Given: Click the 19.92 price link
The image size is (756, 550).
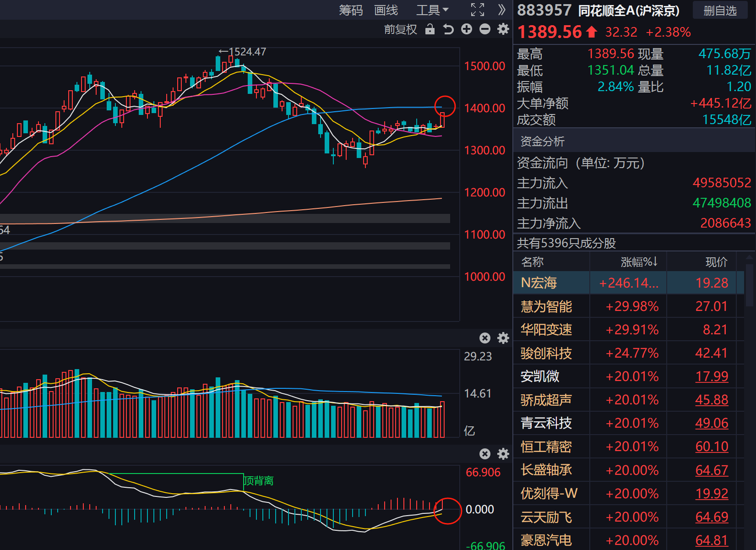Looking at the screenshot, I should point(712,493).
